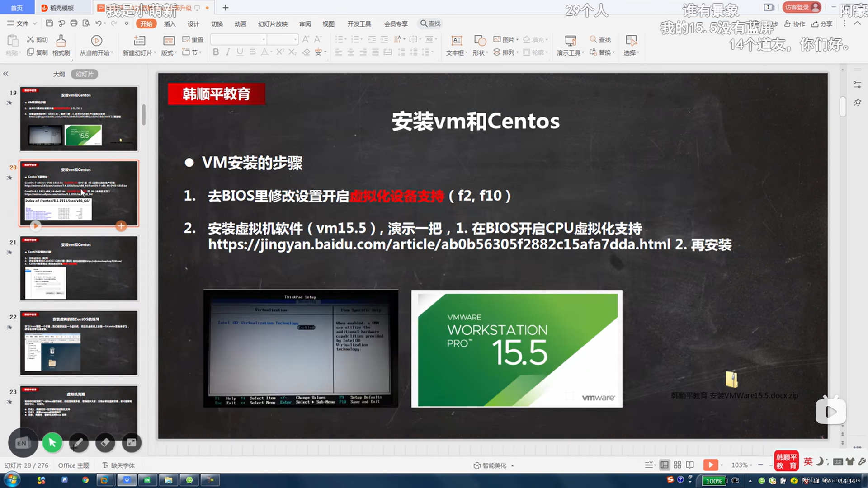Click the New Slide (新建幻灯片) icon
Screen dimensions: 868x488
pos(139,41)
